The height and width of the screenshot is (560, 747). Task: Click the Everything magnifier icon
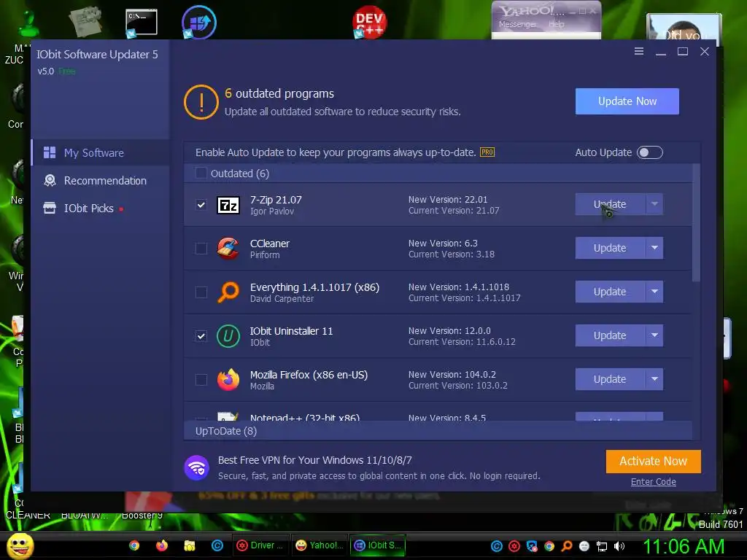(228, 292)
